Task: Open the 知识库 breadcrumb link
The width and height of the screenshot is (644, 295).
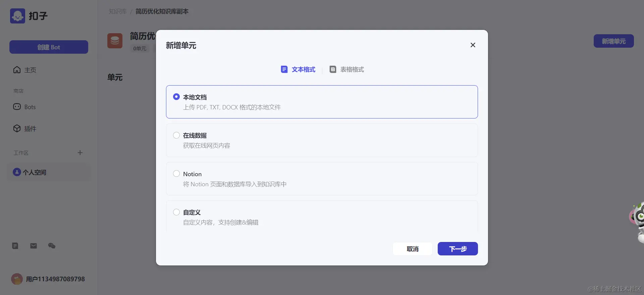Action: pos(118,11)
